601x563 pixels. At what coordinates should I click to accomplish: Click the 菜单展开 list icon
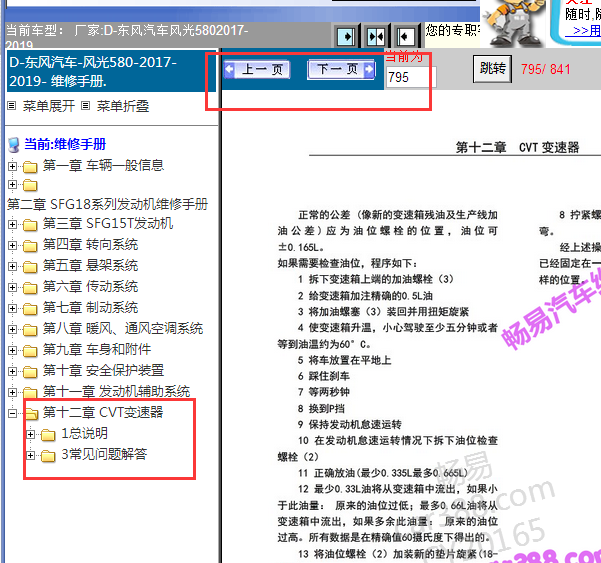point(12,106)
